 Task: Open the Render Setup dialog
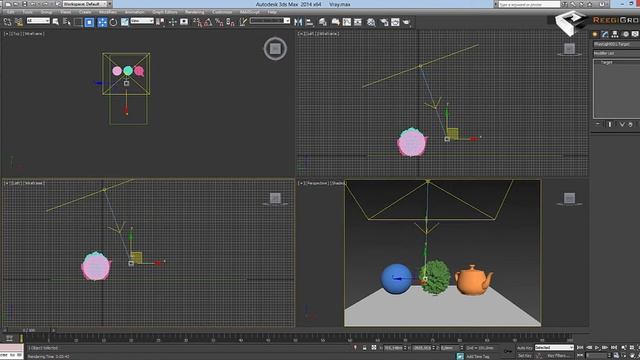point(384,22)
